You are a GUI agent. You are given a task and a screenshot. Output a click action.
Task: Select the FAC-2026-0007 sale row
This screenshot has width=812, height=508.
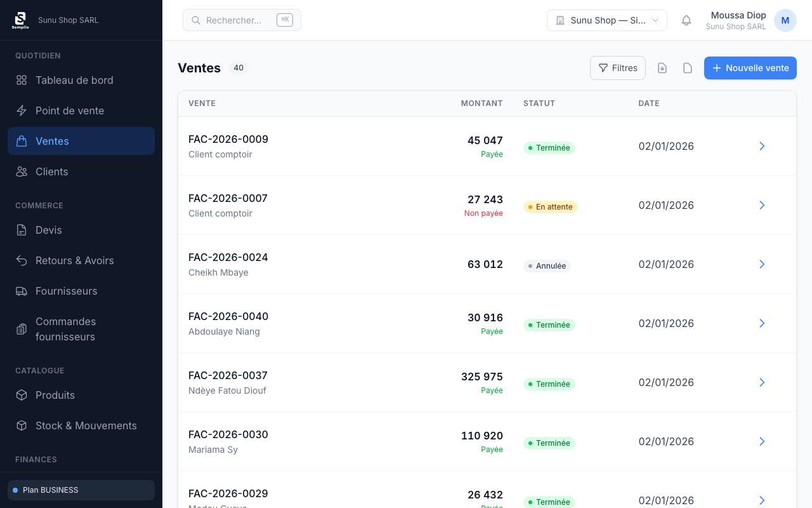pos(317,205)
